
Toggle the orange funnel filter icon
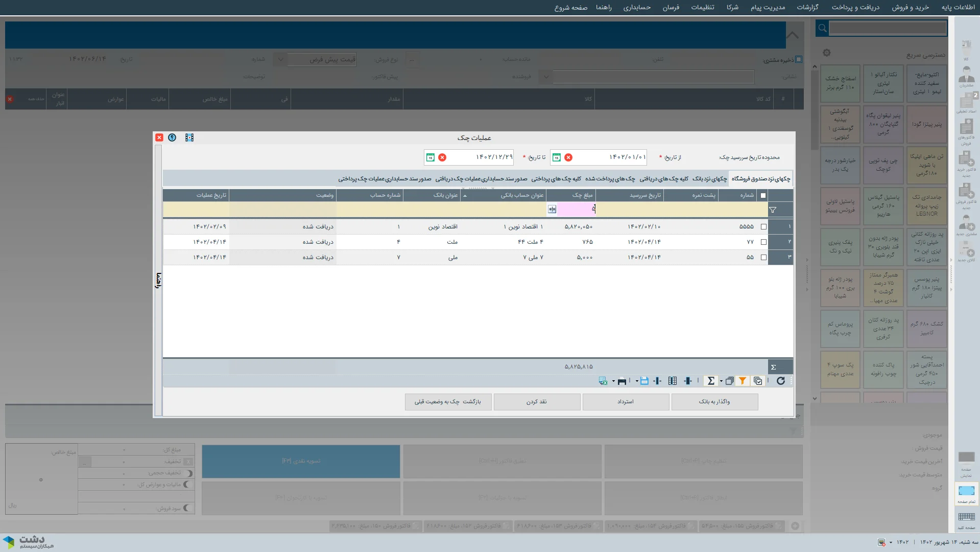pos(743,381)
